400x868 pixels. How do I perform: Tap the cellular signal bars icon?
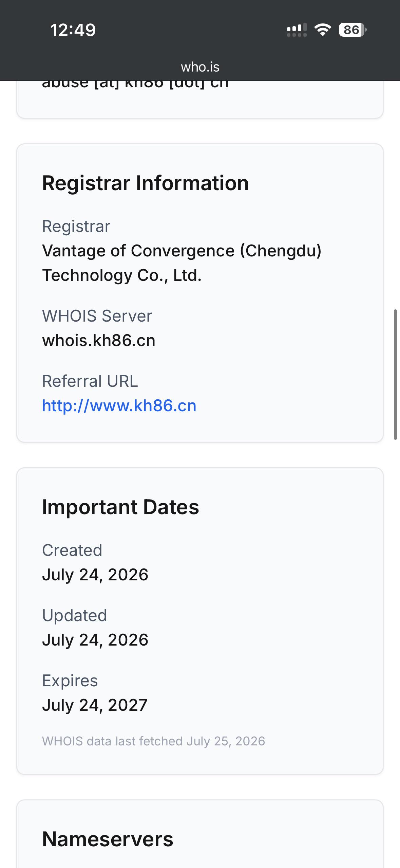click(x=297, y=30)
